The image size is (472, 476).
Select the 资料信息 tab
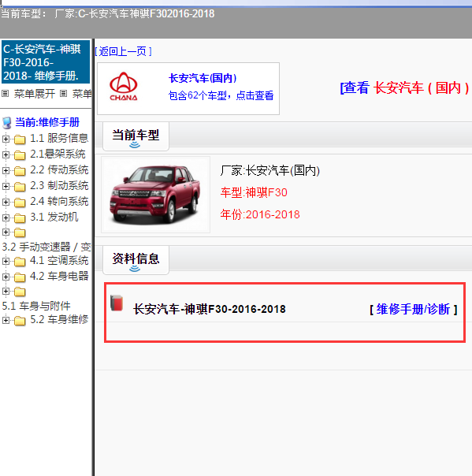[x=136, y=260]
